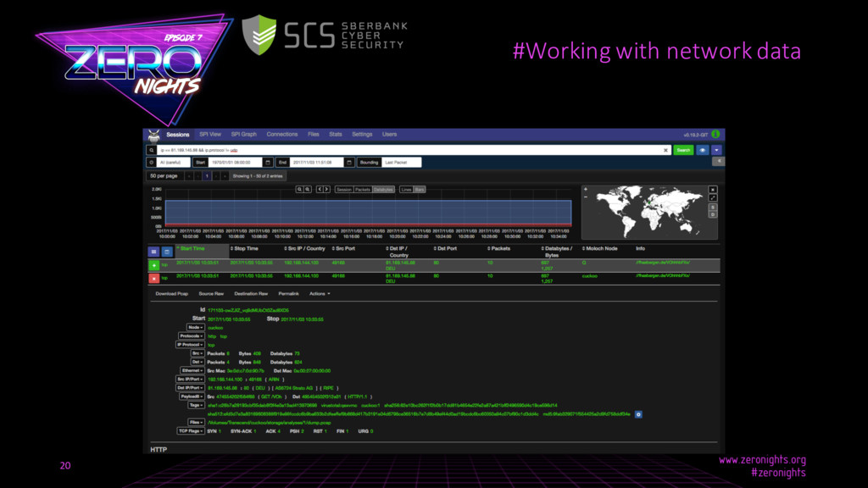The height and width of the screenshot is (488, 868).
Task: Switch the graph to Databytes
Action: coord(383,189)
